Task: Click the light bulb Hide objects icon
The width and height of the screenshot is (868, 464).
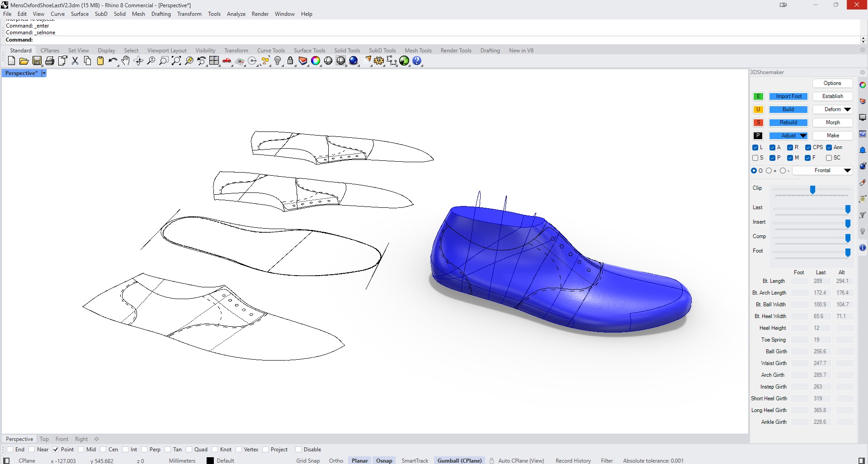Action: [278, 61]
